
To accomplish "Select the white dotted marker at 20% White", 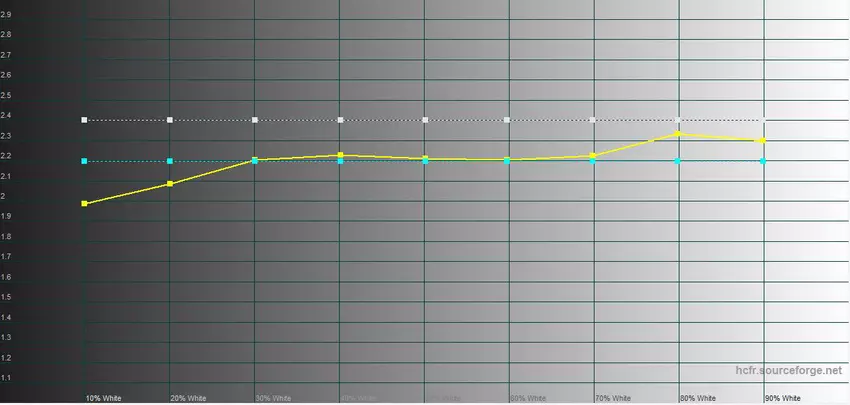I will [x=170, y=120].
